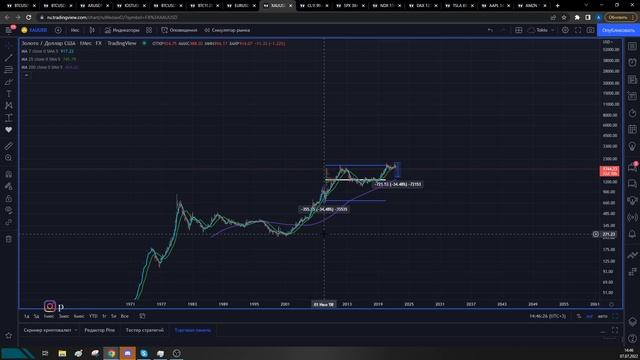Image resolution: width=640 pixels, height=360 pixels.
Task: Open the indicator templates grid icon
Action: click(149, 30)
